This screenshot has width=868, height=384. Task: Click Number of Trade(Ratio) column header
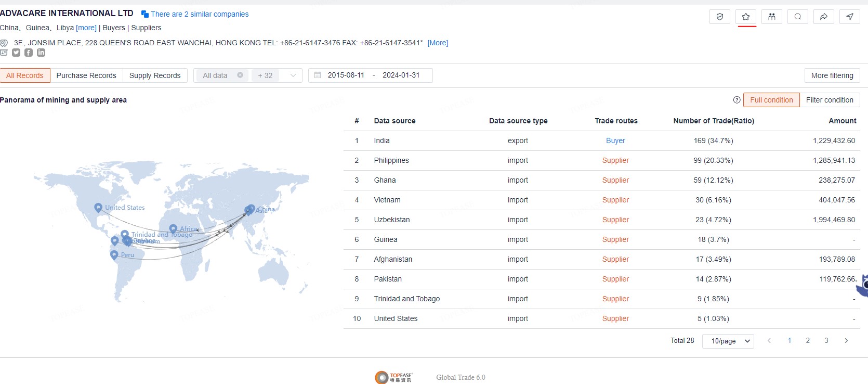coord(714,121)
